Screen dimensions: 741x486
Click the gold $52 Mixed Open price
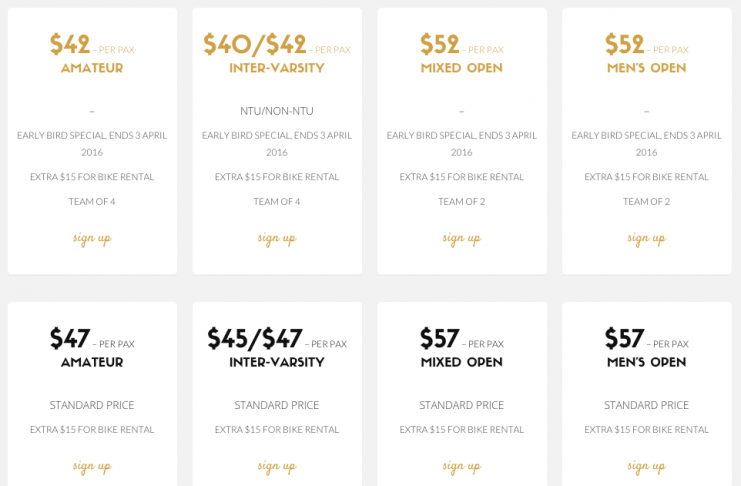439,44
